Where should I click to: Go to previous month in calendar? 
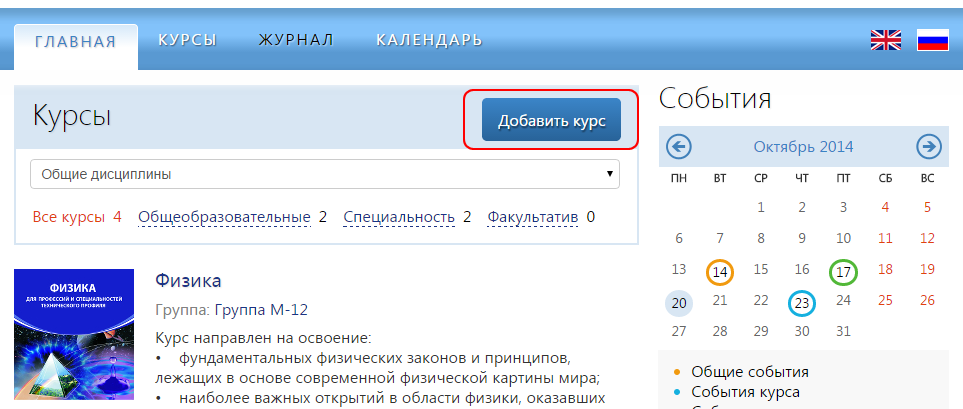point(679,147)
